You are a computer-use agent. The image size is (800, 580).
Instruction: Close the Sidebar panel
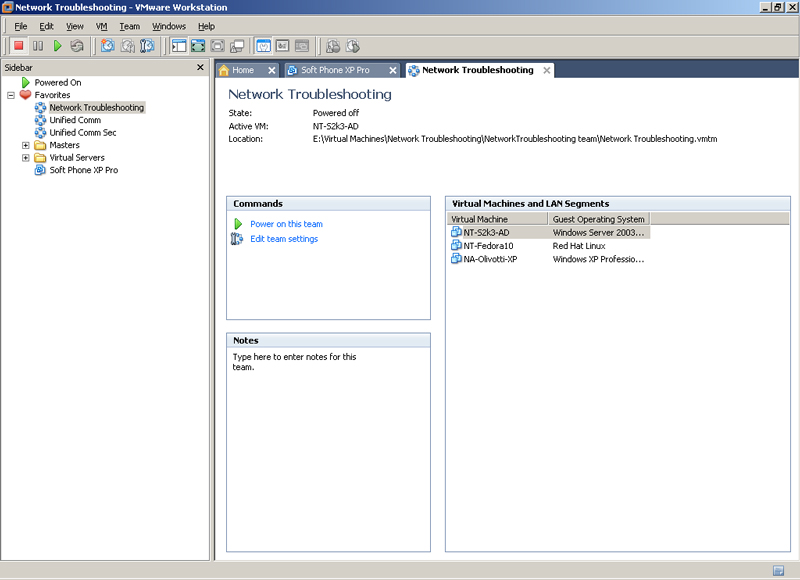[200, 67]
